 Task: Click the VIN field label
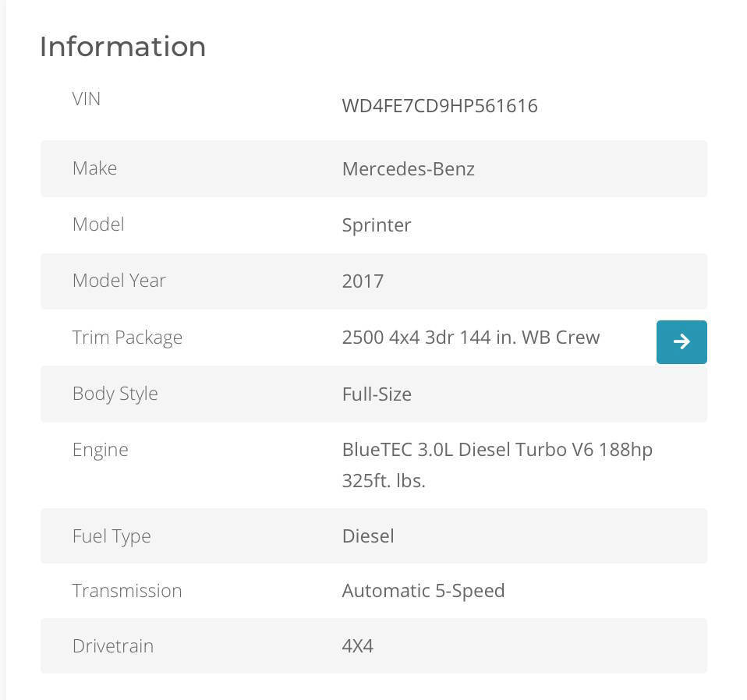(x=86, y=99)
